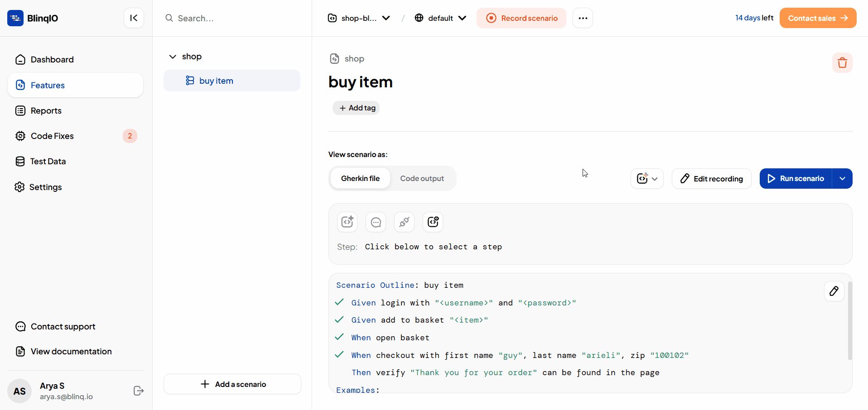The image size is (868, 410).
Task: Open the more options ellipsis button
Action: click(x=583, y=18)
